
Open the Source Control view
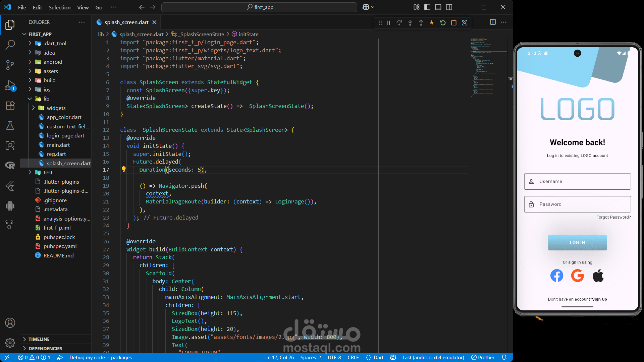(10, 65)
